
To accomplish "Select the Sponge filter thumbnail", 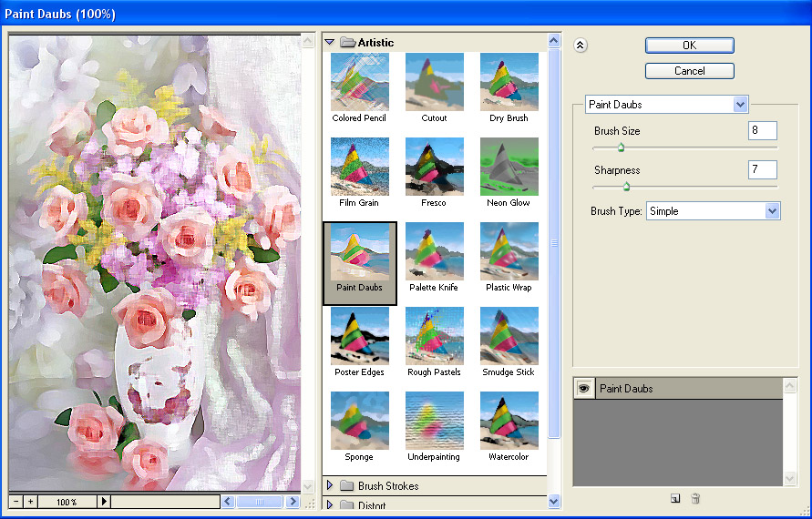I will pyautogui.click(x=359, y=421).
